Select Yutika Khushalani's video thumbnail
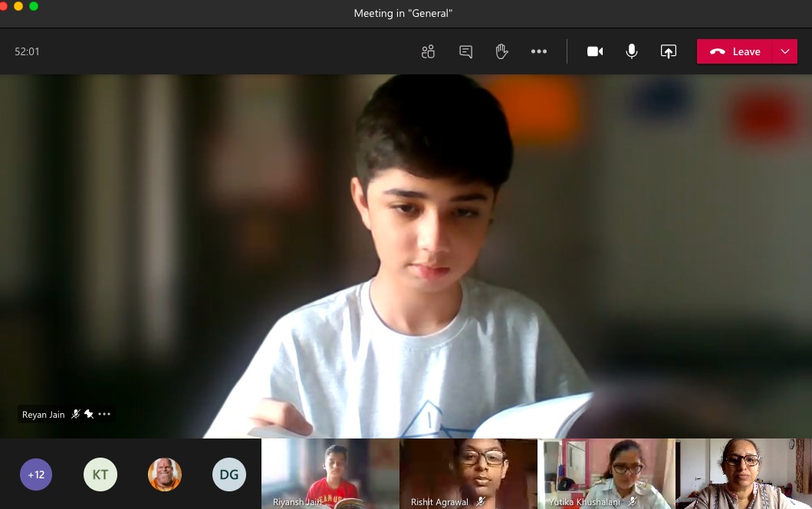The width and height of the screenshot is (812, 509). [607, 474]
